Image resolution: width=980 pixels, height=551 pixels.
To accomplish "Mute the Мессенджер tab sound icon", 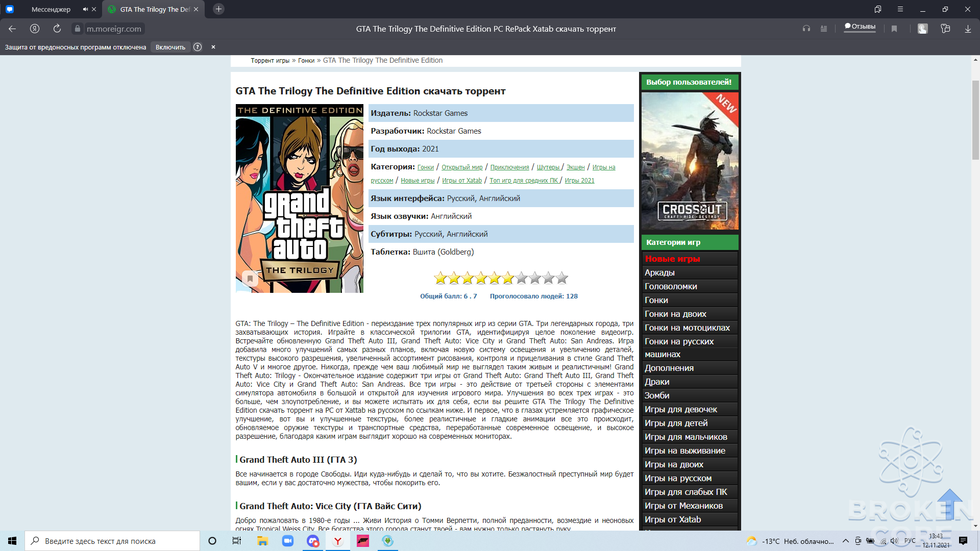I will click(85, 9).
